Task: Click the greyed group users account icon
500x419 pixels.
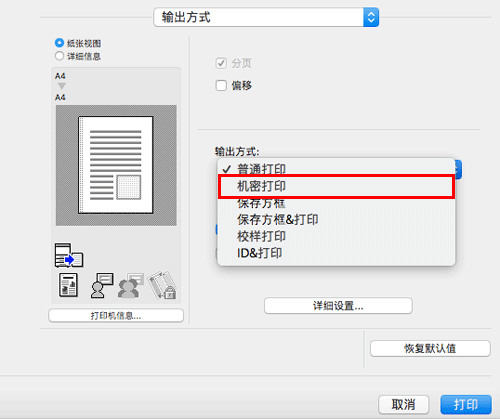Action: coord(131,285)
